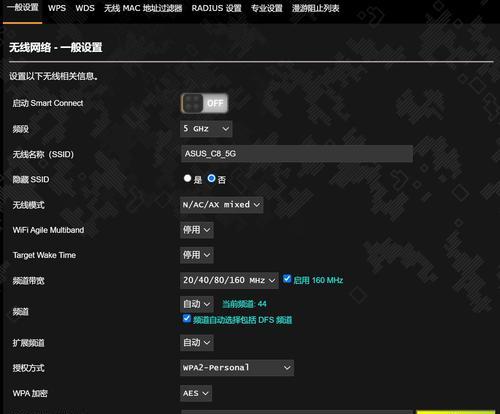Click the 当前频道: 44 text
The width and height of the screenshot is (500, 414).
244,304
